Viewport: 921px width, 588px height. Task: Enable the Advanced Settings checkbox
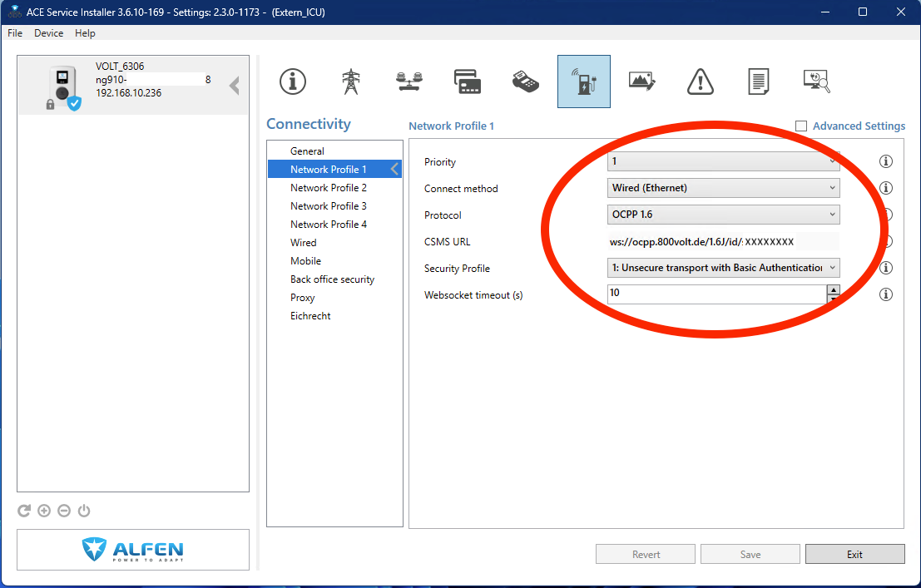pyautogui.click(x=801, y=126)
